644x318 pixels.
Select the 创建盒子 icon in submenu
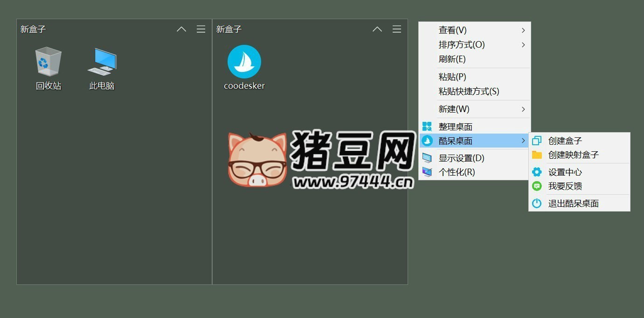point(537,141)
